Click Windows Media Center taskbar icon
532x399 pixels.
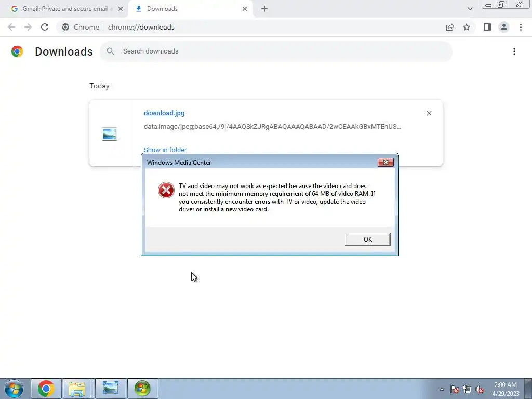tap(142, 389)
